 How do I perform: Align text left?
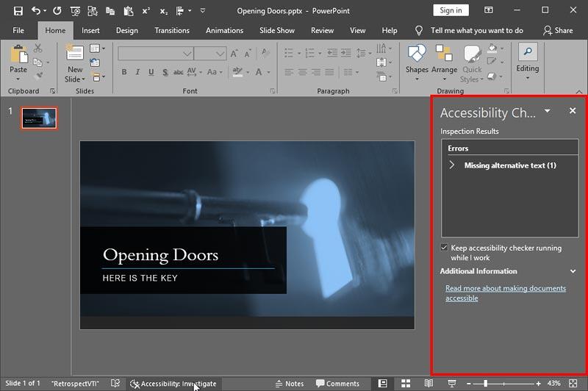tap(289, 72)
